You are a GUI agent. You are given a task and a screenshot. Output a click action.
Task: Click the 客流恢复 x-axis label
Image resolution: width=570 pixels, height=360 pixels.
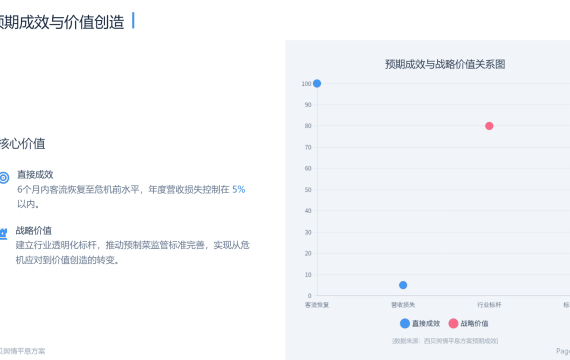tap(317, 305)
